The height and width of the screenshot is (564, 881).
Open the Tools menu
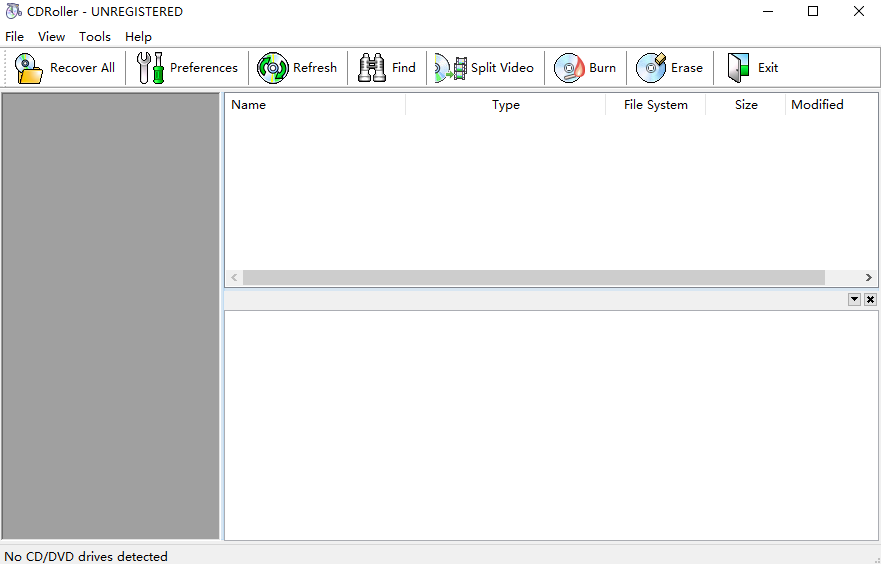pyautogui.click(x=95, y=37)
